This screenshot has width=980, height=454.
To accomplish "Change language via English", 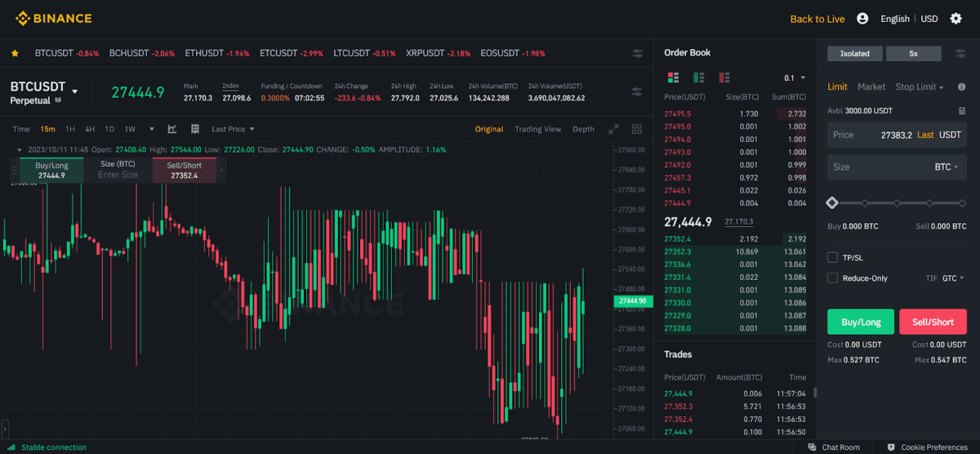I will coord(895,19).
